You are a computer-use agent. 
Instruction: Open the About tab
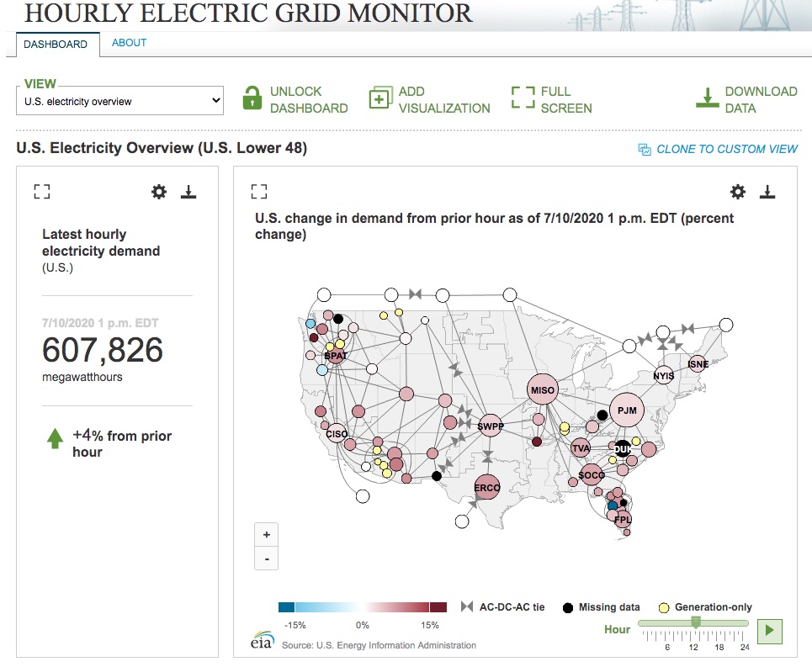[x=129, y=43]
